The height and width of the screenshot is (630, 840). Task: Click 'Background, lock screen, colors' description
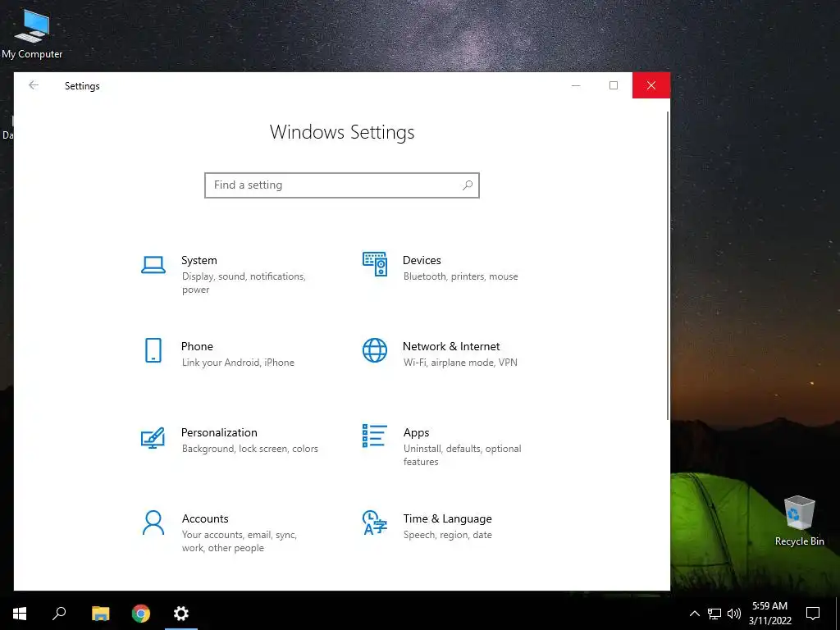(249, 449)
